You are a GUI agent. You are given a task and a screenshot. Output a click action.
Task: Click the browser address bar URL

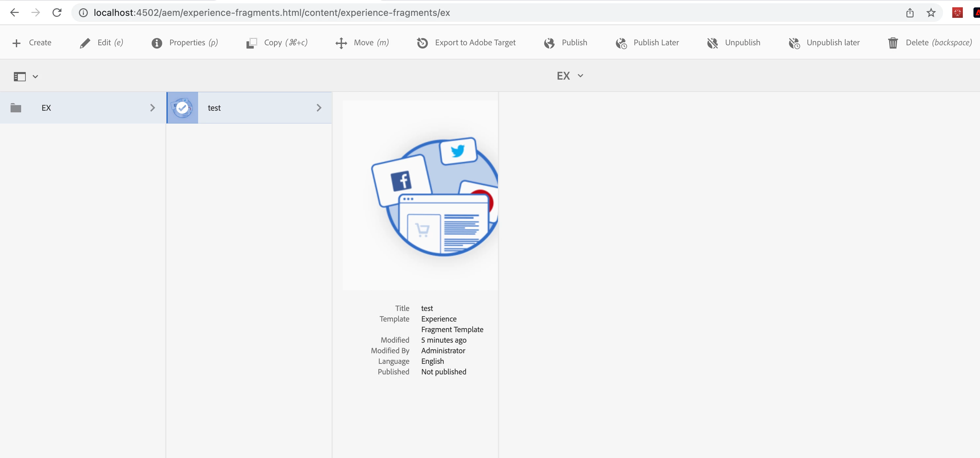[272, 13]
